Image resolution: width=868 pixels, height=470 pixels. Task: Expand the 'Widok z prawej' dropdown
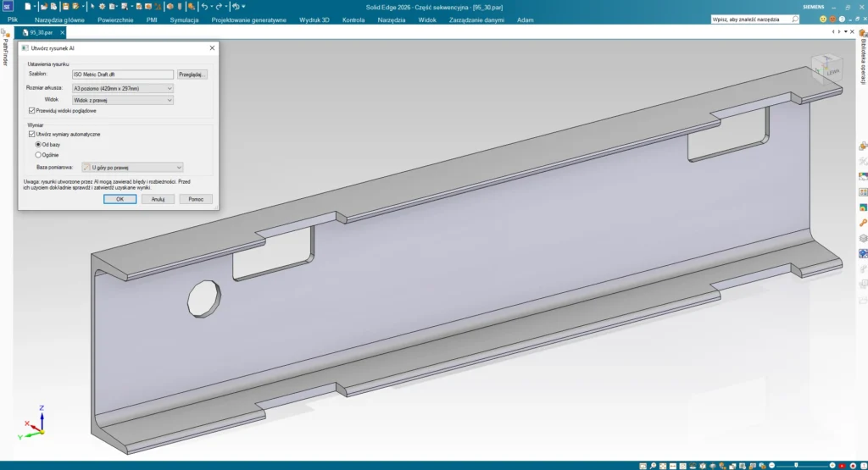coord(123,100)
